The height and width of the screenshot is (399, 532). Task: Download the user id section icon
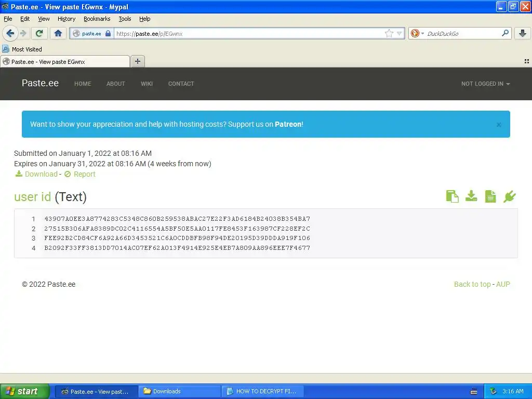(x=471, y=196)
